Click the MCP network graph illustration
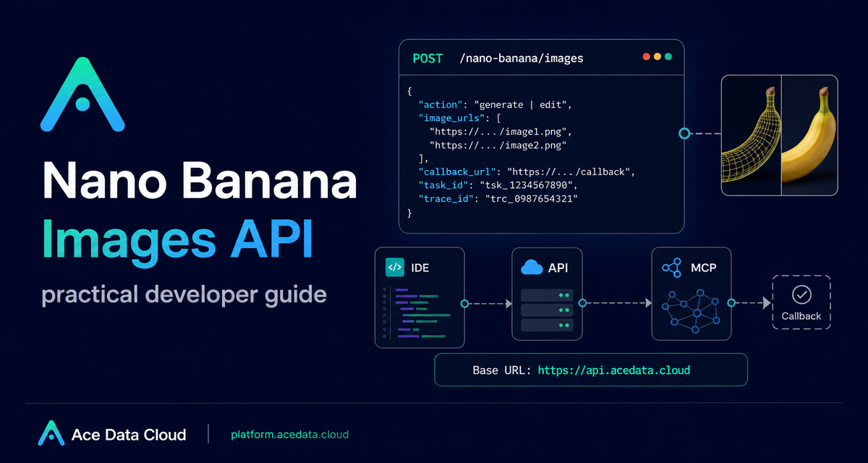The width and height of the screenshot is (868, 463). click(692, 311)
